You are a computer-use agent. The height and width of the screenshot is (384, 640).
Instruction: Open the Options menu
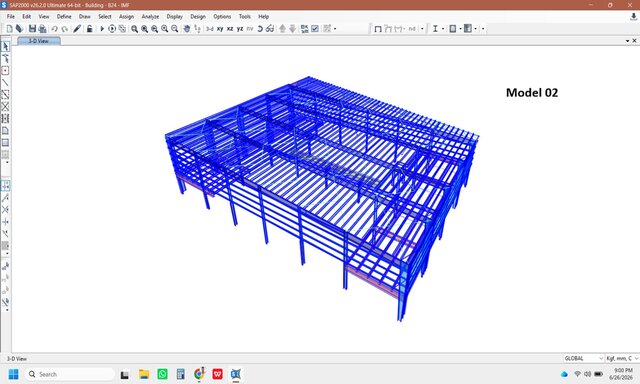(222, 16)
